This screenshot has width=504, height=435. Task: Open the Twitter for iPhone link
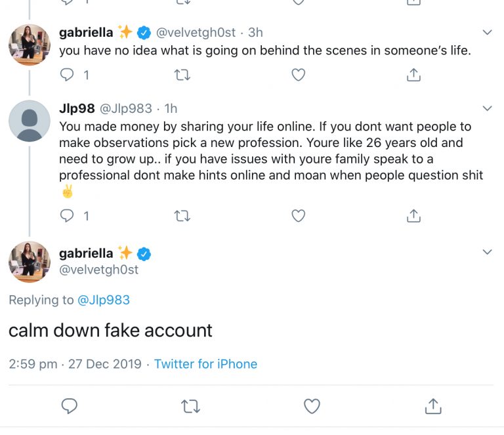[x=205, y=364]
